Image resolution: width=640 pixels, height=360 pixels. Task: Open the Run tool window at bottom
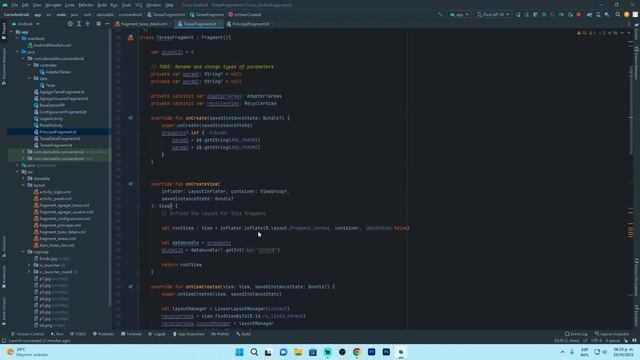pyautogui.click(x=57, y=334)
